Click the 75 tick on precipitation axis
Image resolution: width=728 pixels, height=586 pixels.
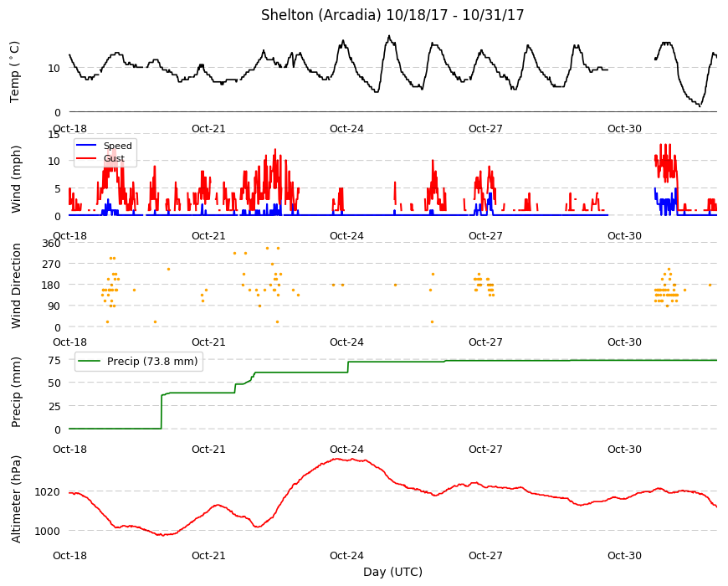[x=54, y=361]
